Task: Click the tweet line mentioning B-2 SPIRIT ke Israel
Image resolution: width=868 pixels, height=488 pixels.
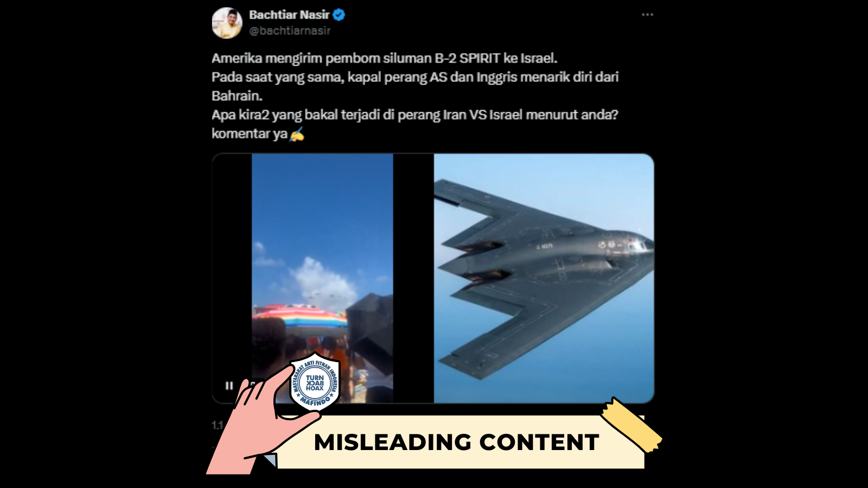Action: (385, 58)
